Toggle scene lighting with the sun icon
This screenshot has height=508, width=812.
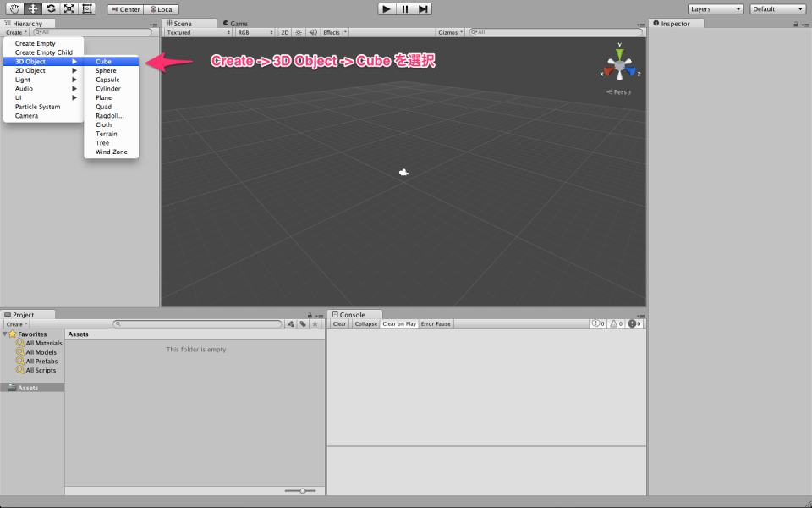click(x=299, y=32)
